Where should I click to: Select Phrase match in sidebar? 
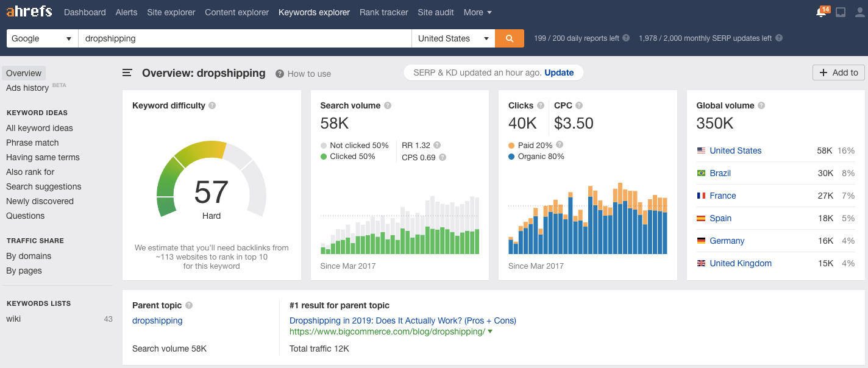32,143
